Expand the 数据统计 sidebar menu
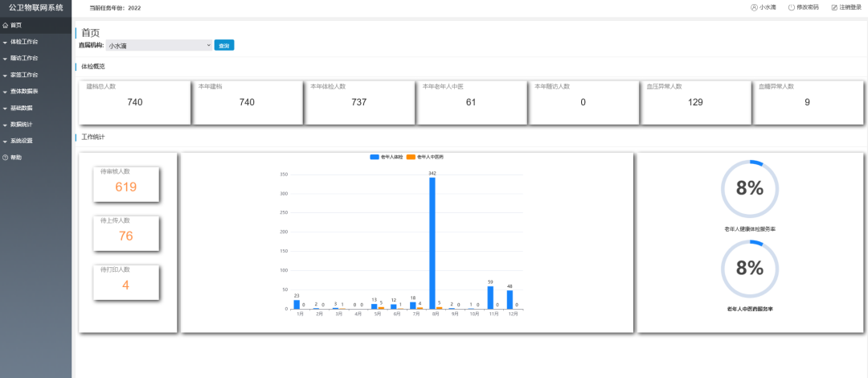This screenshot has width=868, height=378. click(x=35, y=124)
